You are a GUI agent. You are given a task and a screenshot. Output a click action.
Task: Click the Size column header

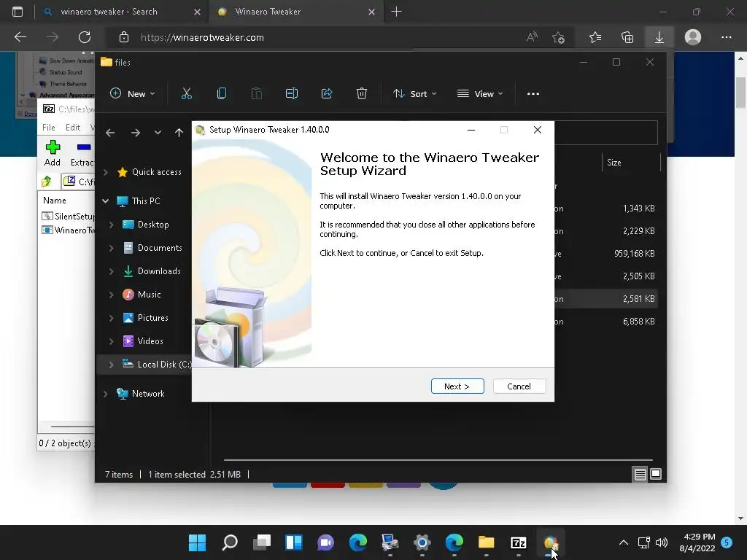point(631,163)
